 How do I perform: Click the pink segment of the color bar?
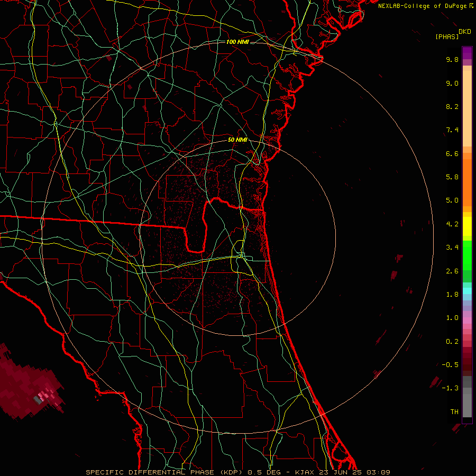467,321
